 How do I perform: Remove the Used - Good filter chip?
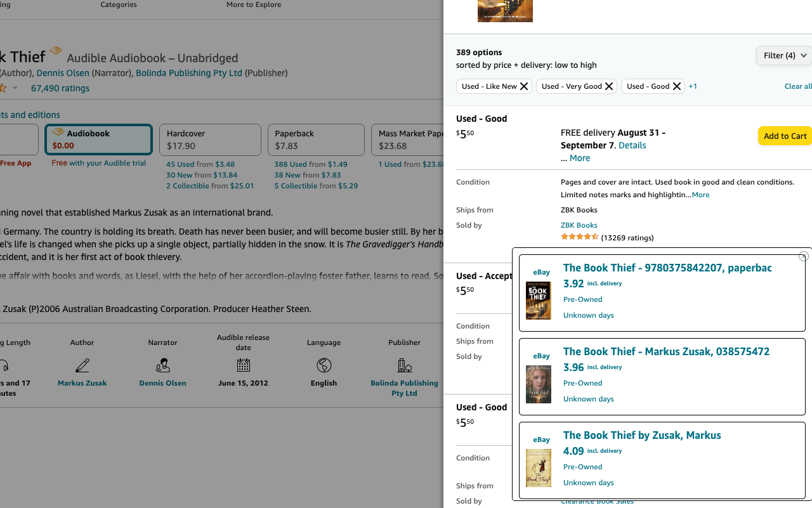point(677,86)
